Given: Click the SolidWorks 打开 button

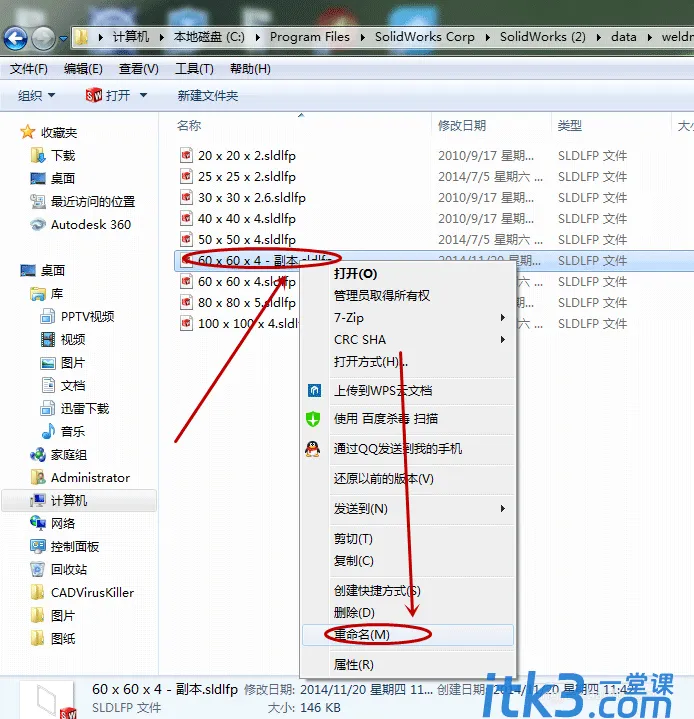Looking at the screenshot, I should [108, 95].
